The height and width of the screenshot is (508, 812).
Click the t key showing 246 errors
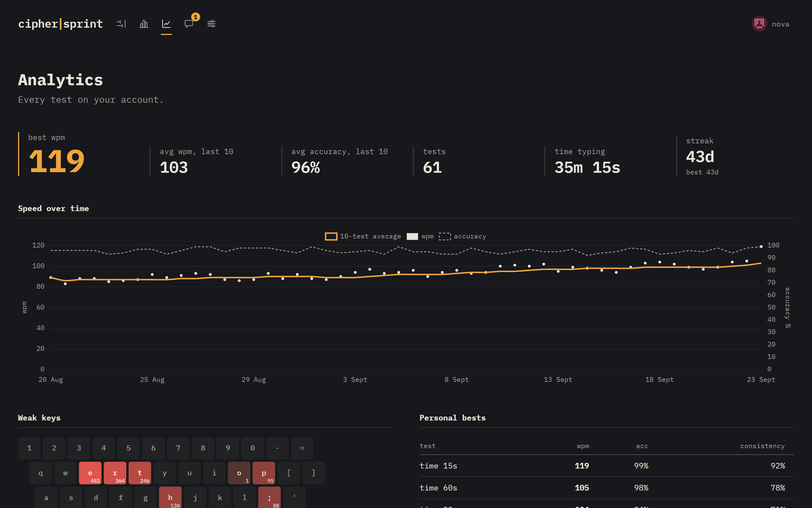tap(140, 473)
